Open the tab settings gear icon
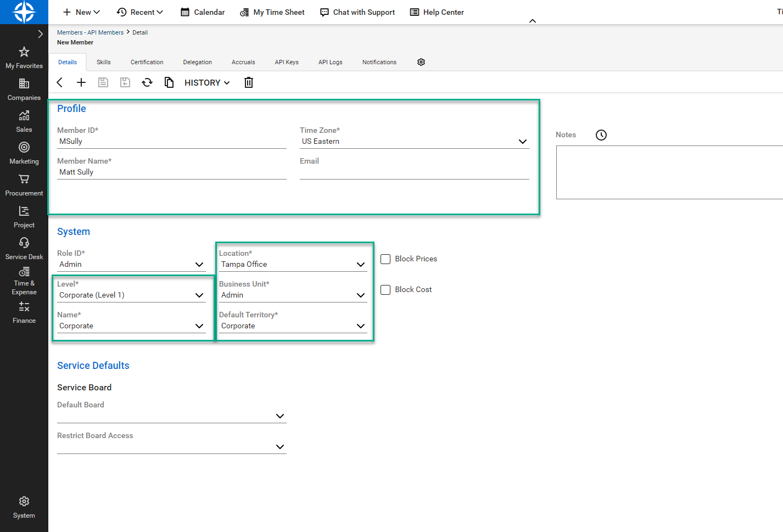Screen dimensions: 783x532 421,62
